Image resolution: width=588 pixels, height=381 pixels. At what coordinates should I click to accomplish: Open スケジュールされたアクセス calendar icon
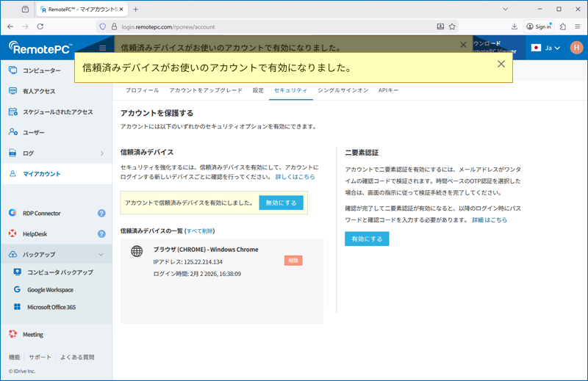tap(12, 112)
